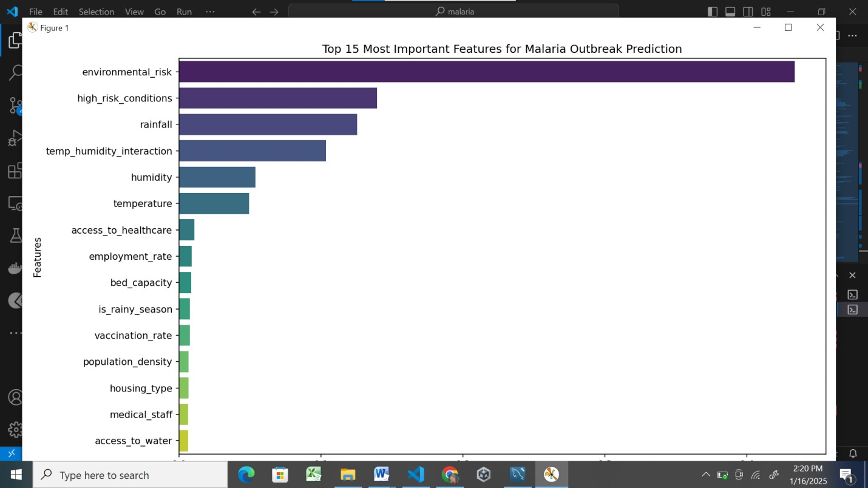
Task: Click the Go Back navigation arrow
Action: point(256,12)
